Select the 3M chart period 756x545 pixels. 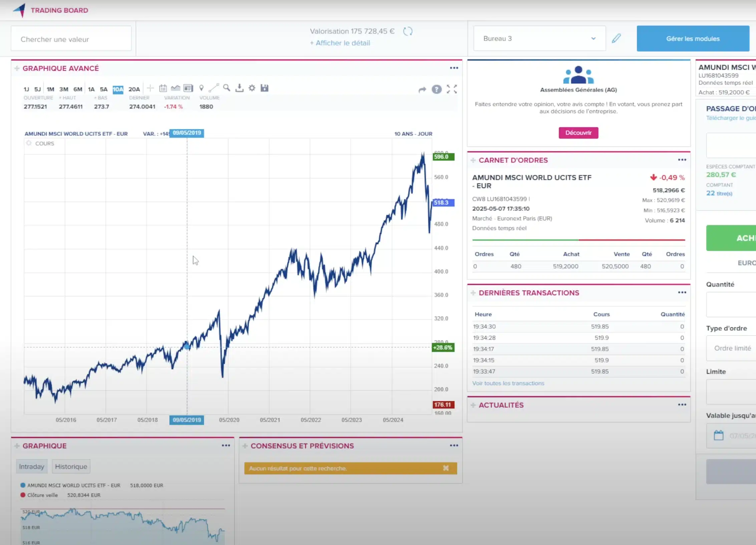click(64, 89)
